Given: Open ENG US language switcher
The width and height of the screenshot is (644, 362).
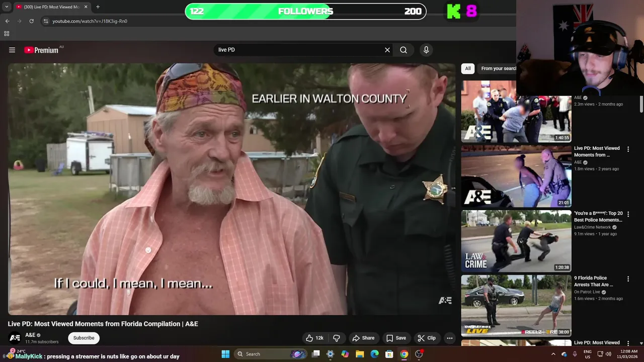Looking at the screenshot, I should pyautogui.click(x=587, y=354).
